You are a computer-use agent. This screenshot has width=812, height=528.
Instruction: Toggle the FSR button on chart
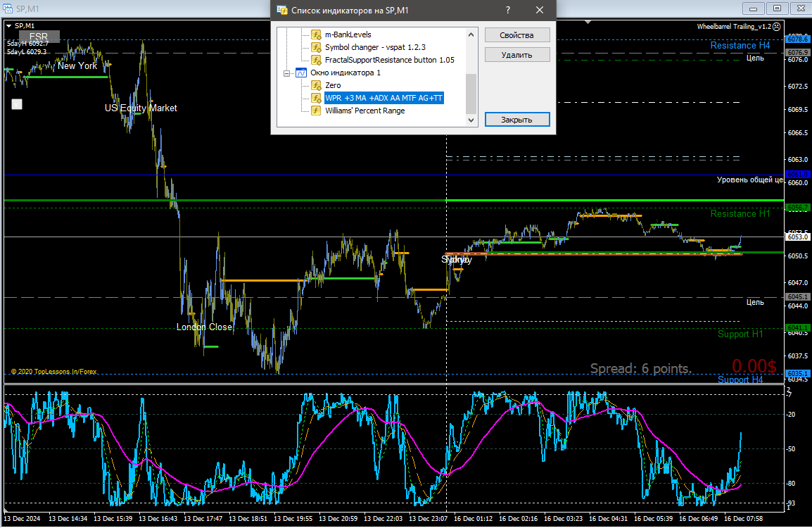click(39, 36)
